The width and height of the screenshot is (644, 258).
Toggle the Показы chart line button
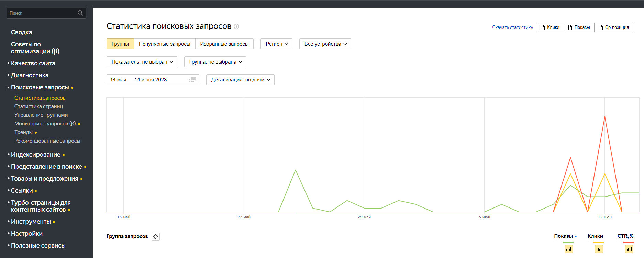(x=569, y=249)
